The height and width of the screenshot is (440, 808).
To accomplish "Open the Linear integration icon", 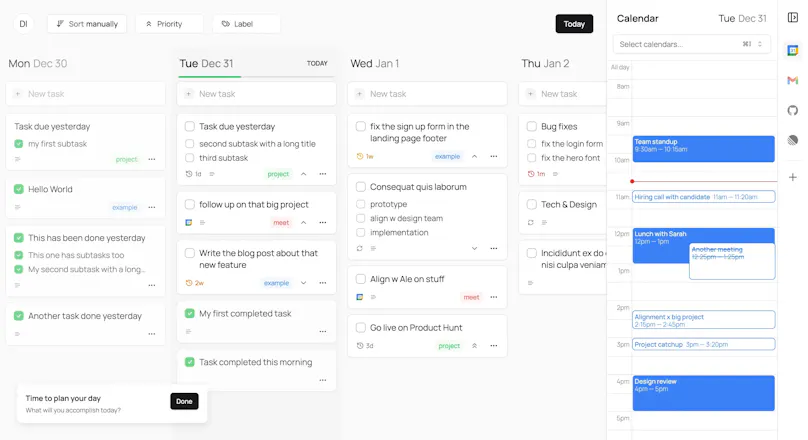I will click(793, 140).
